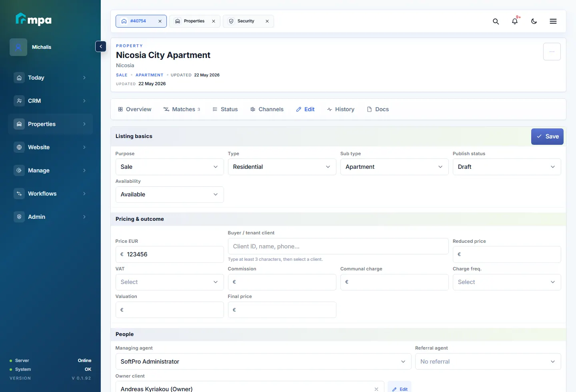Select the Edit tab
The height and width of the screenshot is (392, 576).
[x=305, y=109]
